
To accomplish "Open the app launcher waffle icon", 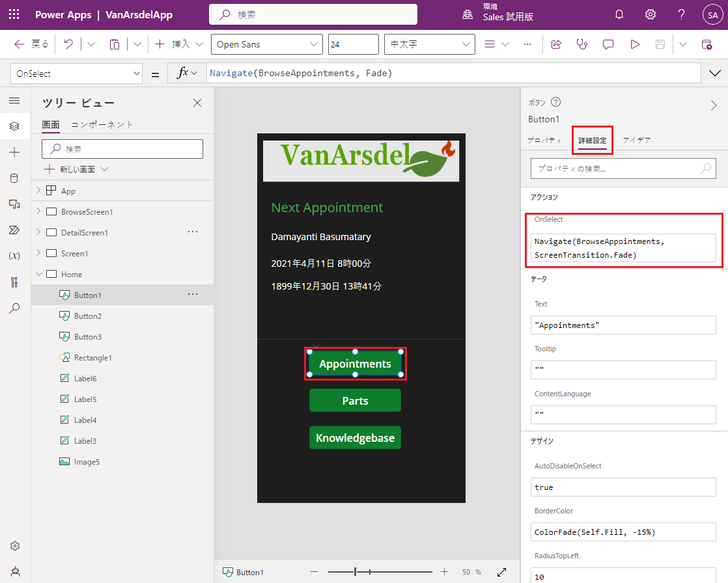I will (14, 14).
